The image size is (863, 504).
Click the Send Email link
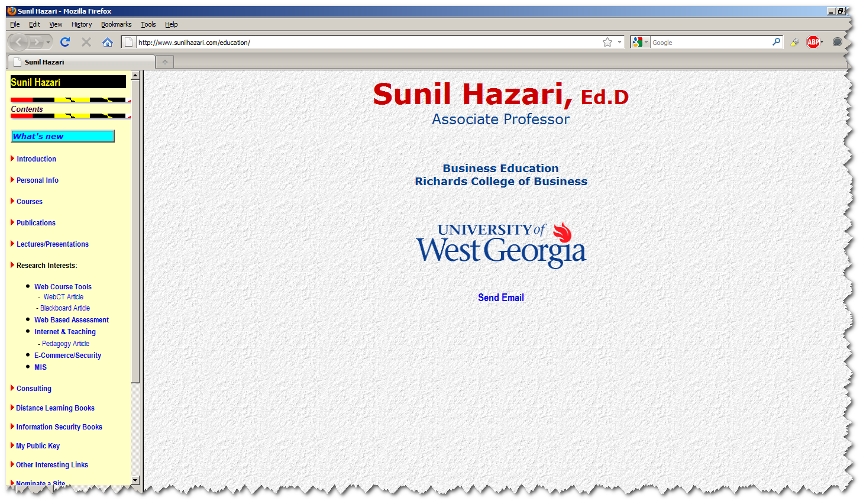point(501,298)
